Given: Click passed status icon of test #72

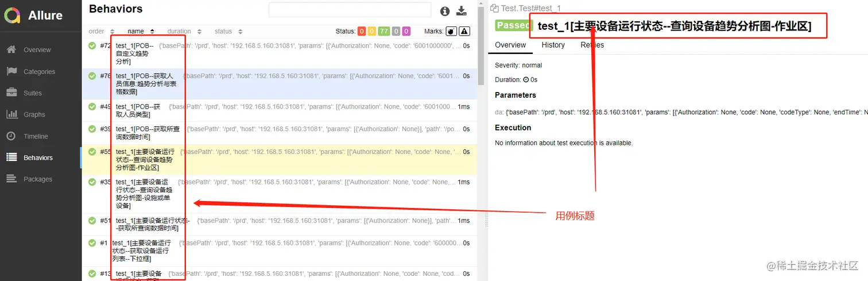Looking at the screenshot, I should point(92,45).
